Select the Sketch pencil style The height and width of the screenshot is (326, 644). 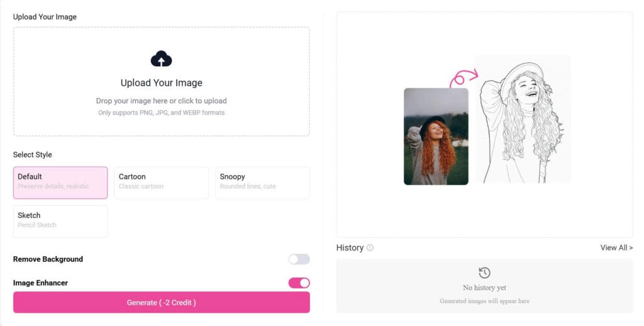tap(60, 221)
